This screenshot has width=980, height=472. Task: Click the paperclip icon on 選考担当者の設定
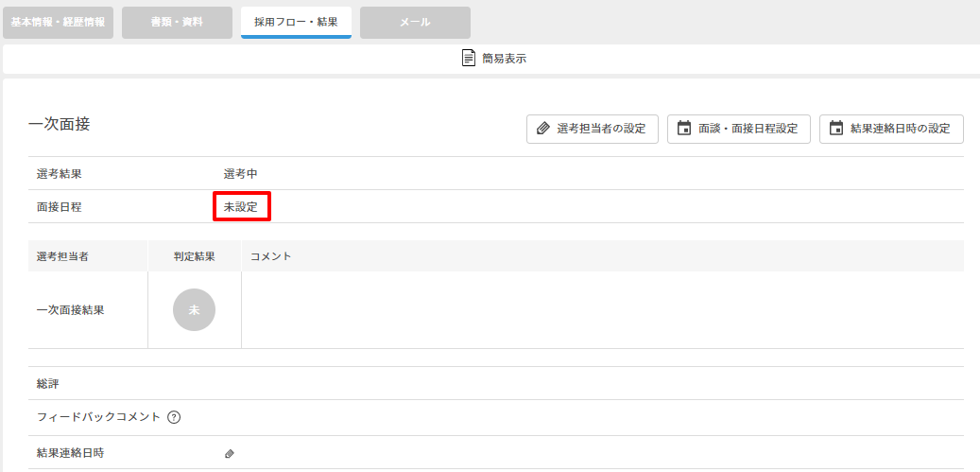click(542, 129)
